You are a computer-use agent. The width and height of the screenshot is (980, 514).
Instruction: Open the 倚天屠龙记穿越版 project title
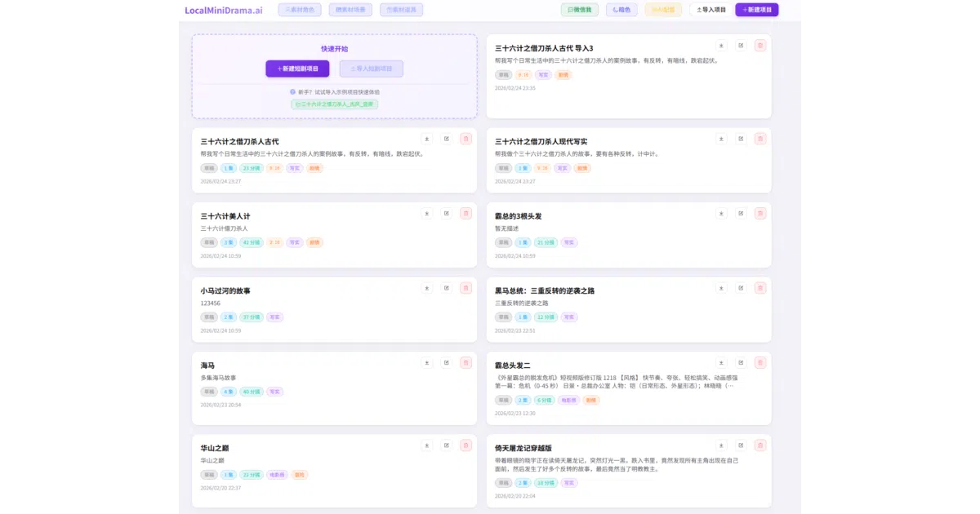(523, 448)
